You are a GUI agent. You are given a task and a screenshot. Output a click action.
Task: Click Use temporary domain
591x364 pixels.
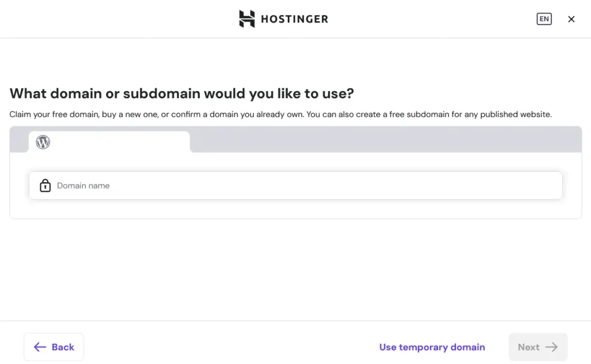point(432,347)
